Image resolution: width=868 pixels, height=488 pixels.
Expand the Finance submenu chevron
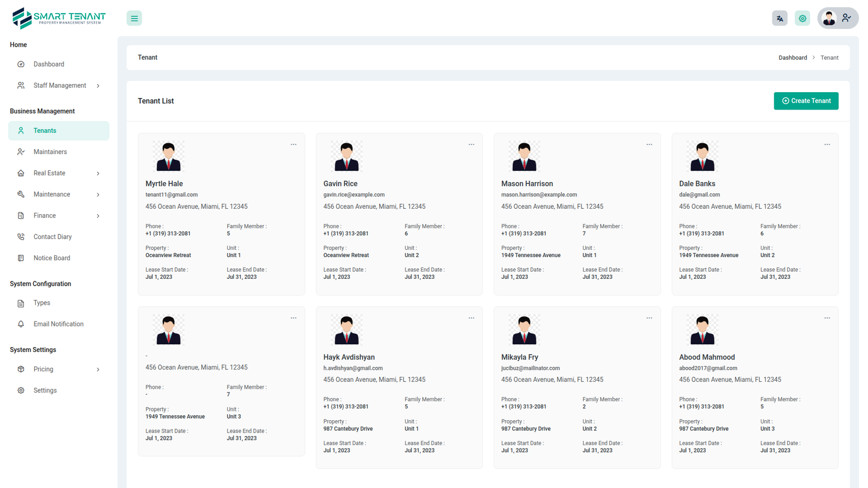coord(98,216)
